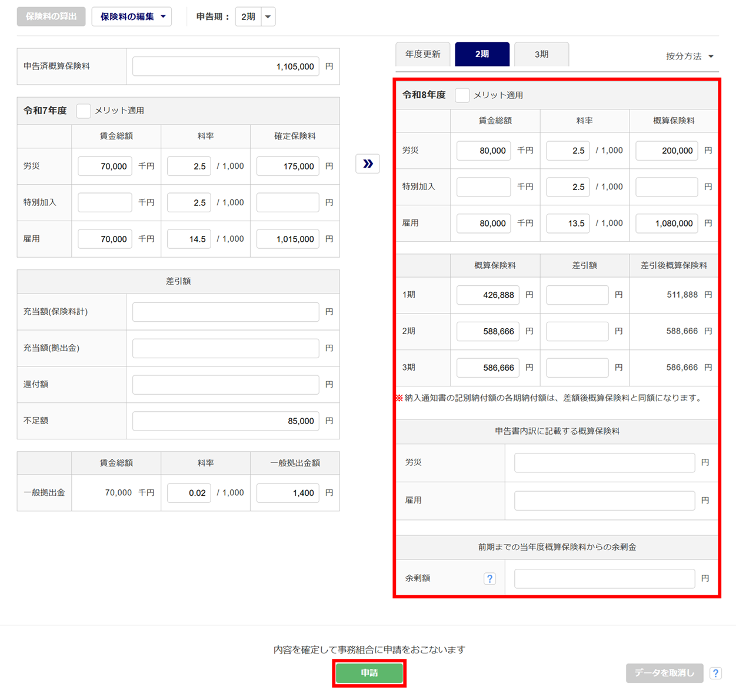
Task: Click 令和8年度 労災 賃金総額 field
Action: pos(484,151)
